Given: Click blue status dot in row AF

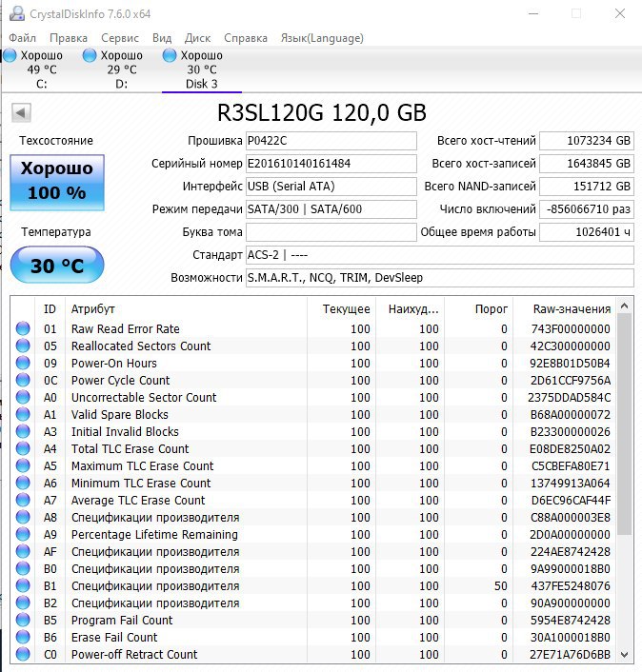Looking at the screenshot, I should tap(23, 551).
